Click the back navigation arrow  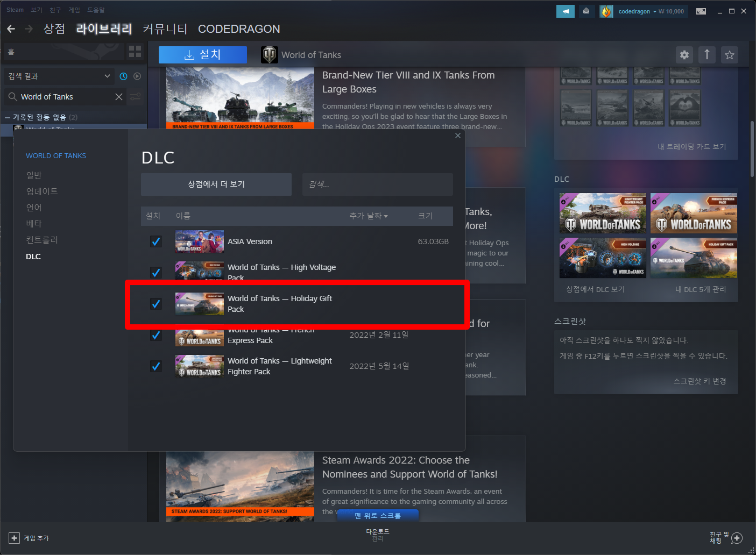[11, 29]
